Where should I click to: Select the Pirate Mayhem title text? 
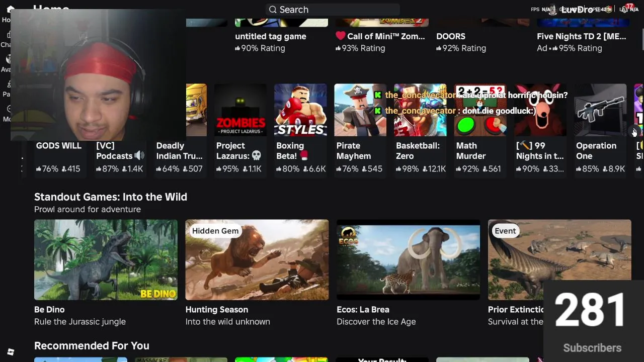(354, 151)
